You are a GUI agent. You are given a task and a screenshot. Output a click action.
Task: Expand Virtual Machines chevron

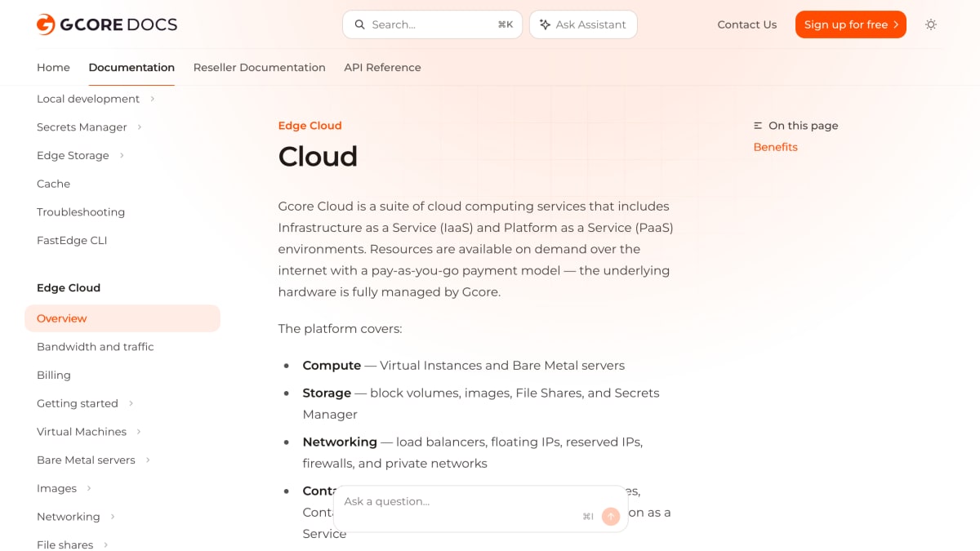(x=139, y=432)
